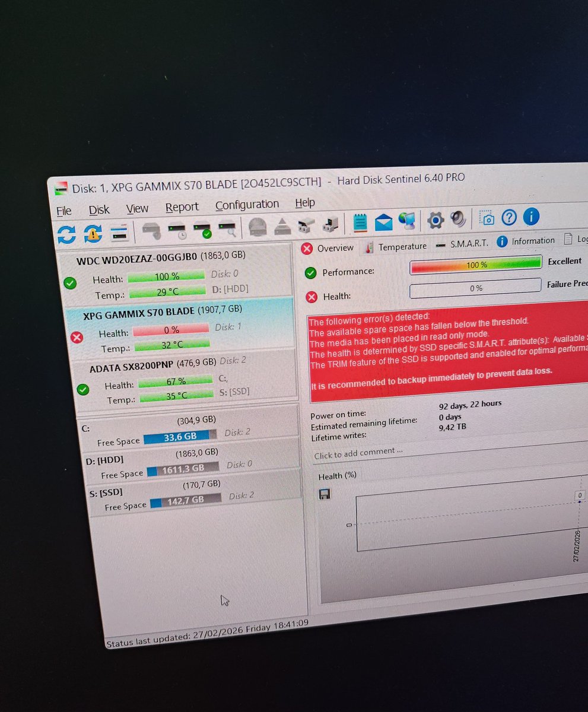Click the computer monitors network toolbar icon
The width and height of the screenshot is (588, 712).
point(407,220)
